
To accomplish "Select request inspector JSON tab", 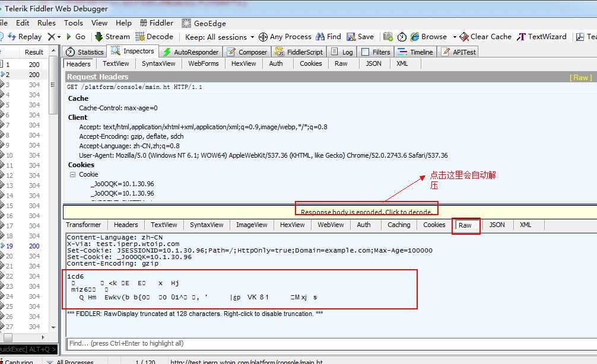I will click(x=373, y=63).
